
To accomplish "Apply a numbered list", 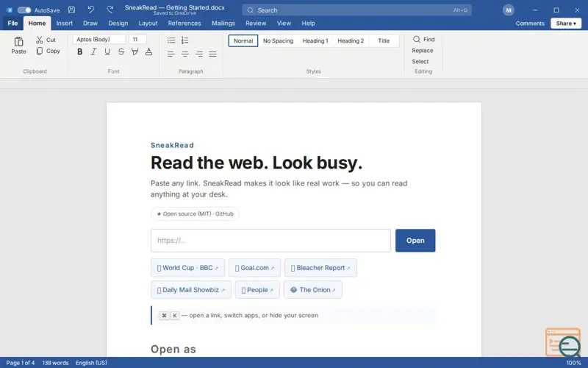I will (x=185, y=40).
